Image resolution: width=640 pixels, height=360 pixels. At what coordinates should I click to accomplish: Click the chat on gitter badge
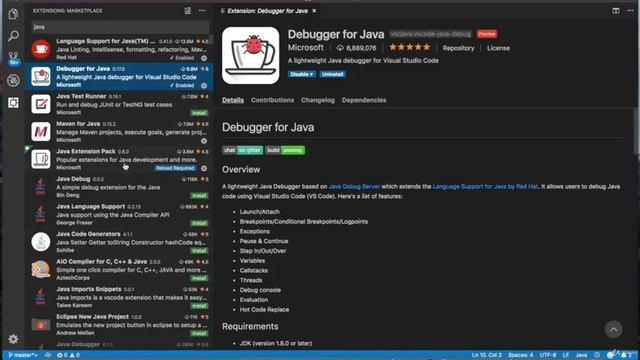pyautogui.click(x=242, y=150)
